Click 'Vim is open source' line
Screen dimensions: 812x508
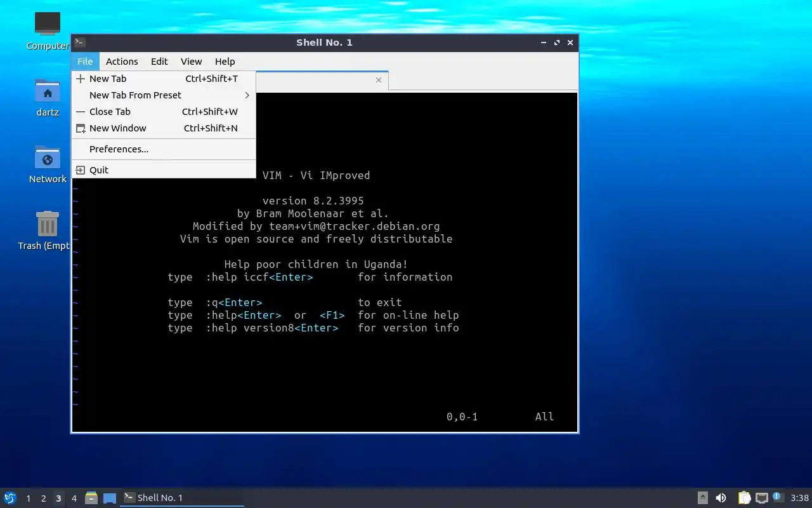pyautogui.click(x=316, y=239)
